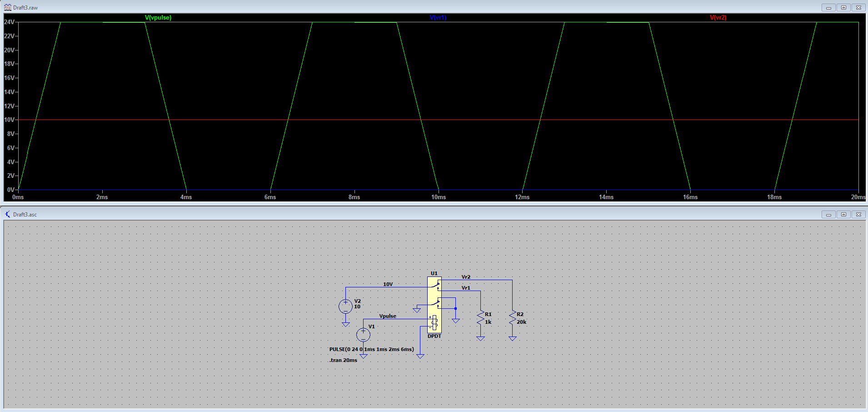The height and width of the screenshot is (412, 868).
Task: Click the 10V label on vertical axis
Action: pos(9,120)
